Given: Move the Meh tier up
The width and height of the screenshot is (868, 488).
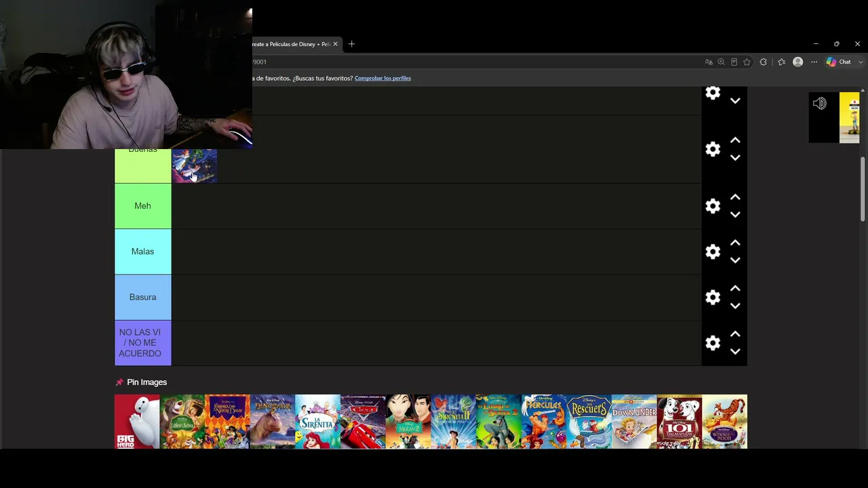Looking at the screenshot, I should [x=735, y=197].
